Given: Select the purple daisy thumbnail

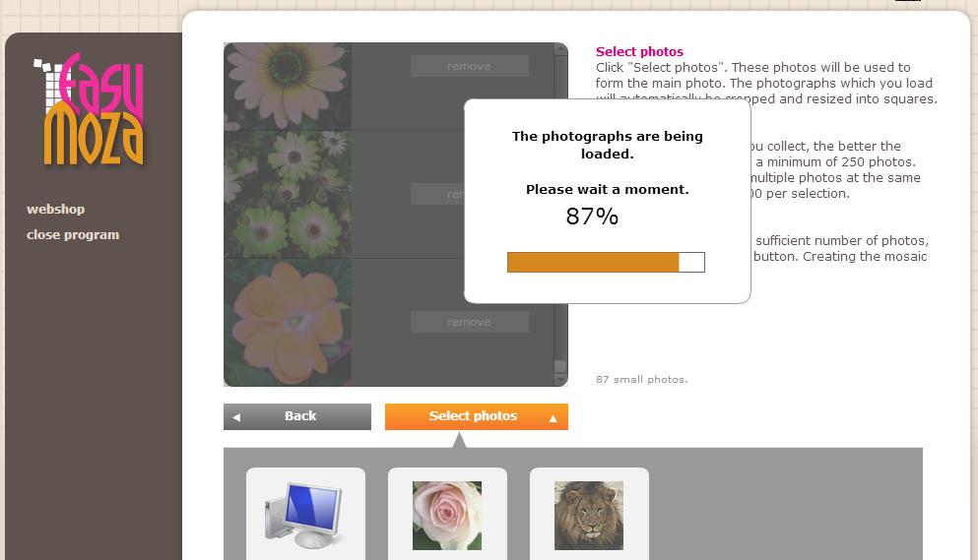Looking at the screenshot, I should click(288, 87).
